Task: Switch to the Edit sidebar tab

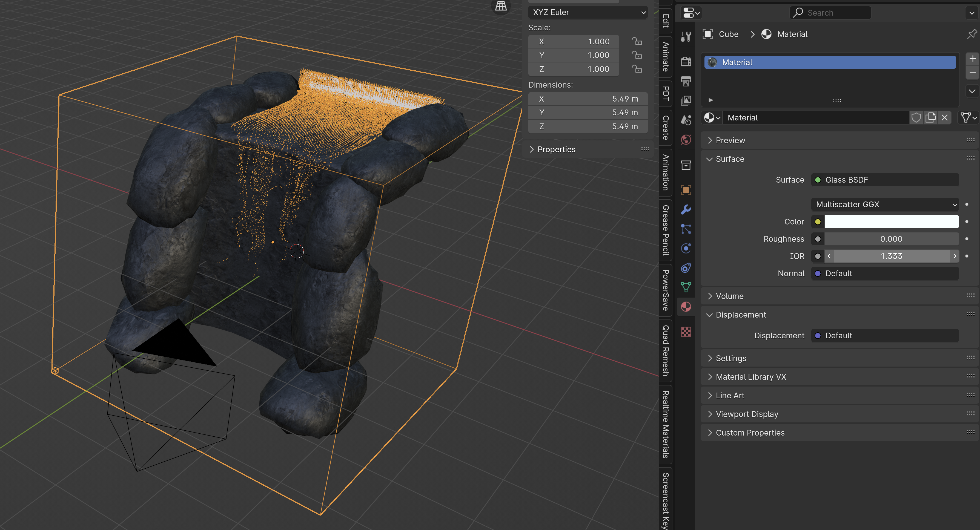Action: tap(665, 21)
